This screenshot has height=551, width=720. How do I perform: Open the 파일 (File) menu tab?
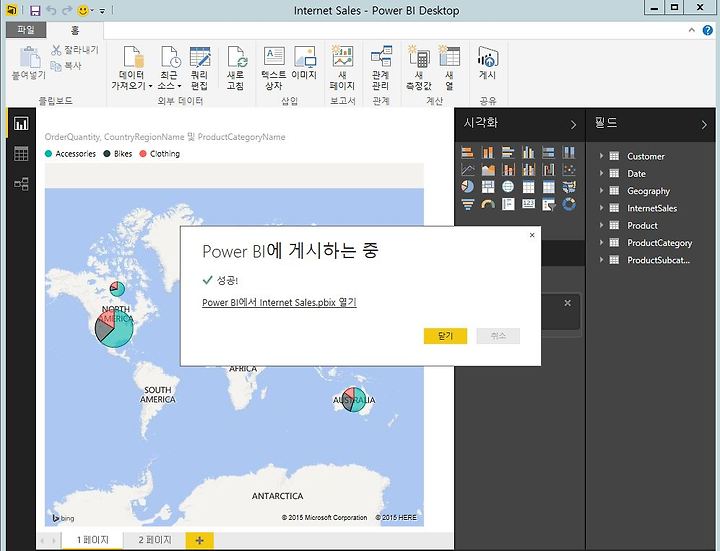pos(26,30)
